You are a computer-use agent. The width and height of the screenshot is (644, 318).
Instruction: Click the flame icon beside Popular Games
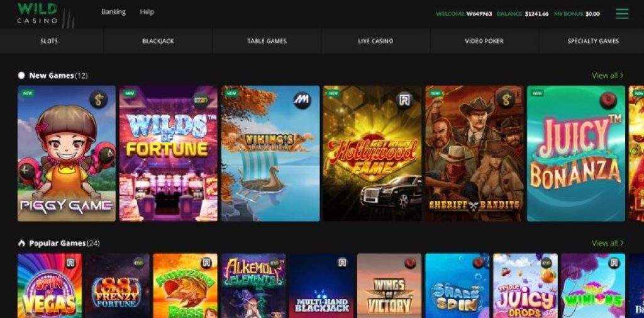tap(21, 243)
